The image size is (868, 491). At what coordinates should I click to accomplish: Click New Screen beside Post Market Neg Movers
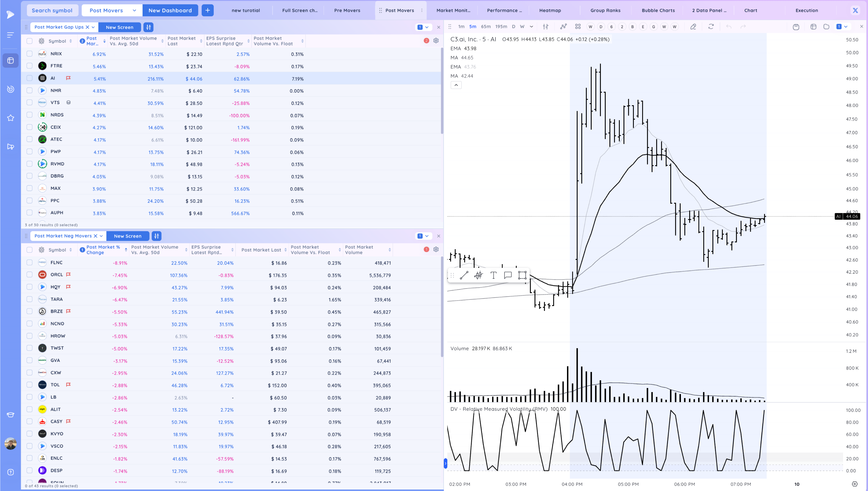(x=128, y=236)
